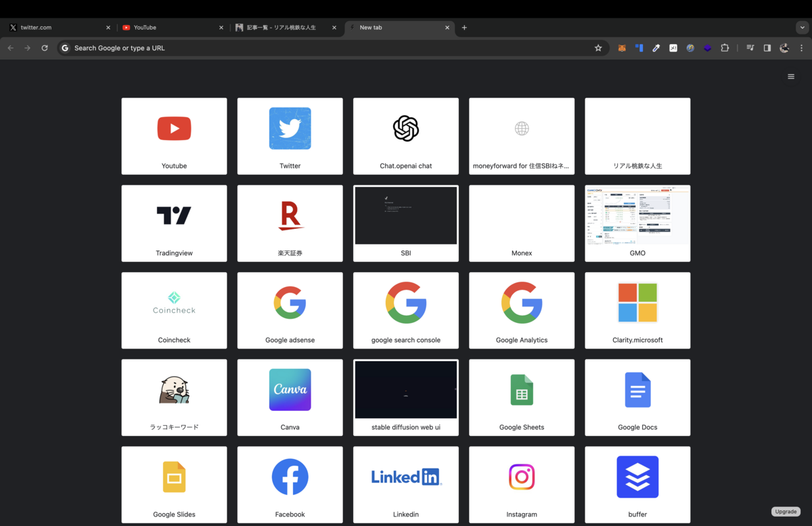812x526 pixels.
Task: Open the Extensions puzzle menu
Action: (725, 48)
